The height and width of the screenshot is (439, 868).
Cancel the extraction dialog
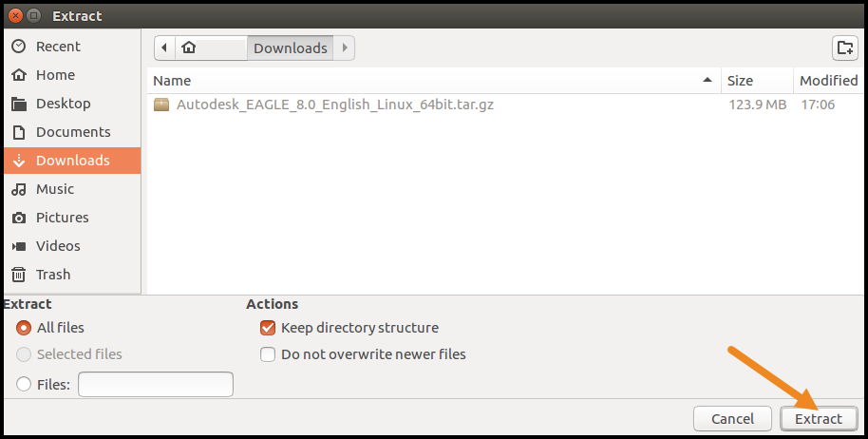732,419
